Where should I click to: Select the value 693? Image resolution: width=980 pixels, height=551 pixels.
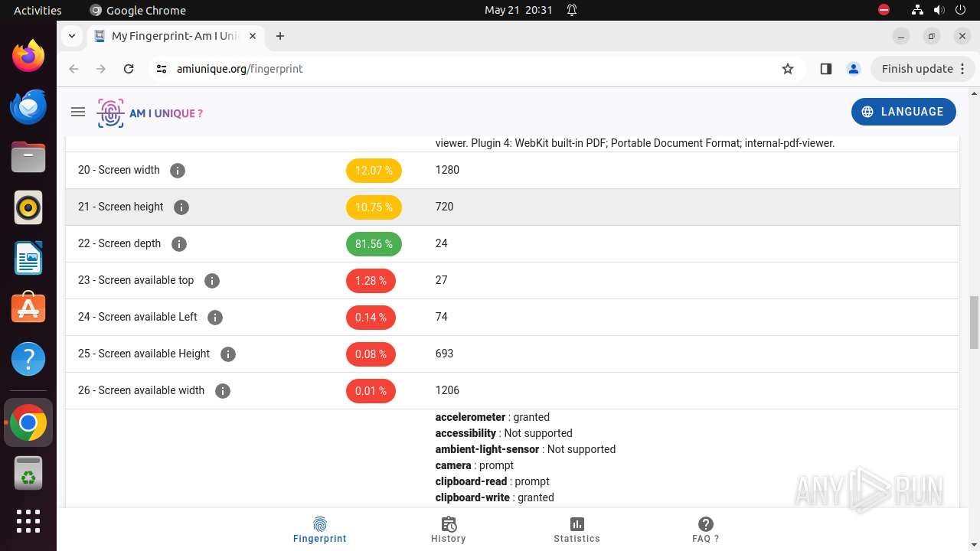[x=444, y=354]
